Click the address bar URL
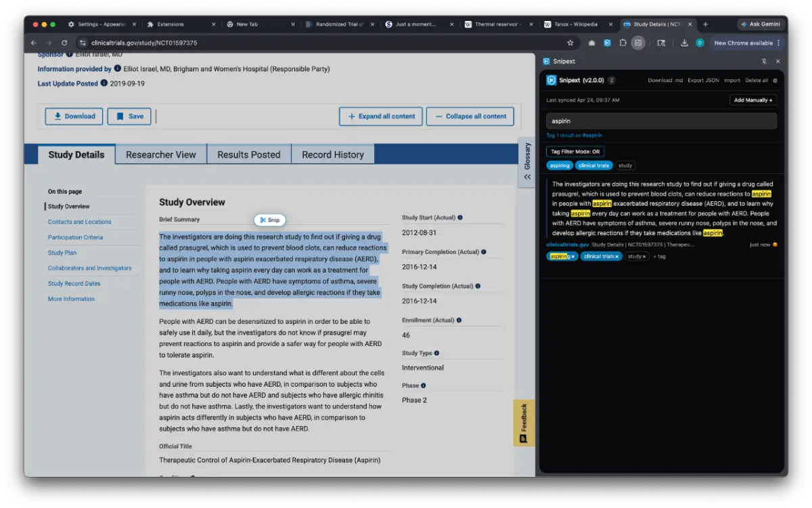 click(143, 43)
